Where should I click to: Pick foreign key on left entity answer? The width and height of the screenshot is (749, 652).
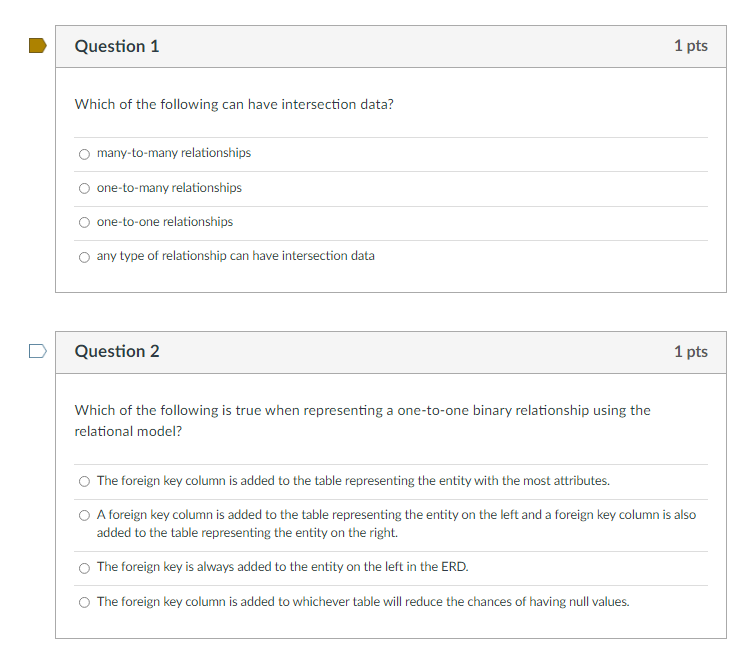tap(85, 568)
